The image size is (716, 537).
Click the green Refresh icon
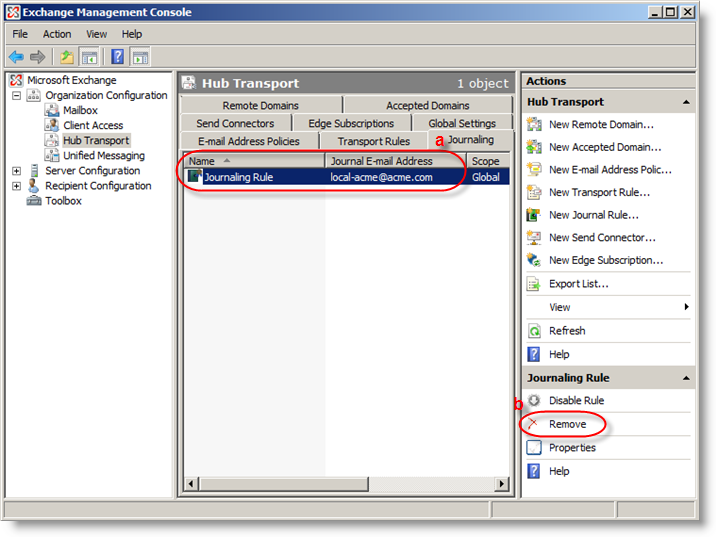[x=534, y=331]
